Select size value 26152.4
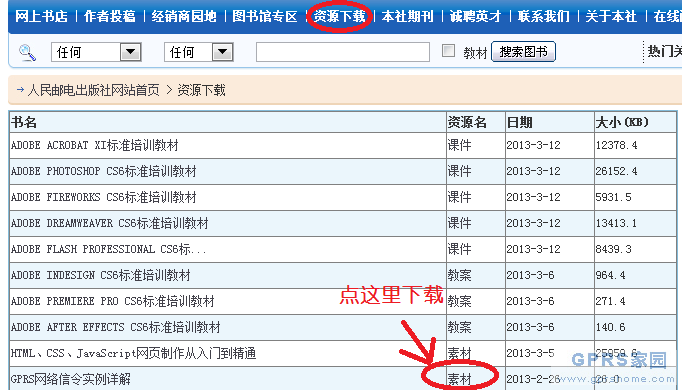 pyautogui.click(x=617, y=171)
